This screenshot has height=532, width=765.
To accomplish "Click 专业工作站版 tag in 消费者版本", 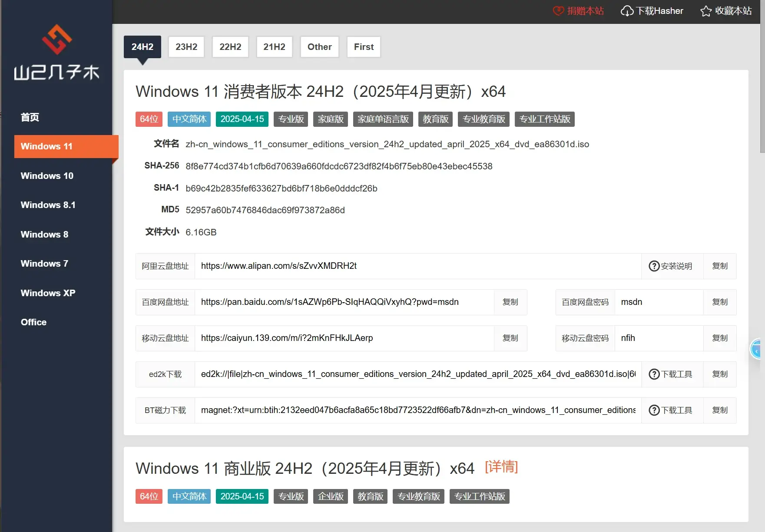I will (x=545, y=119).
